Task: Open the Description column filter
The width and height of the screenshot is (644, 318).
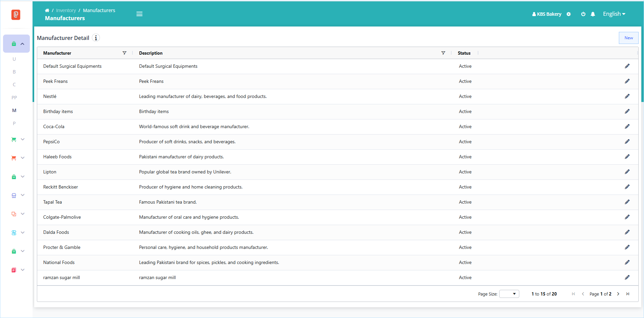Action: click(x=443, y=53)
